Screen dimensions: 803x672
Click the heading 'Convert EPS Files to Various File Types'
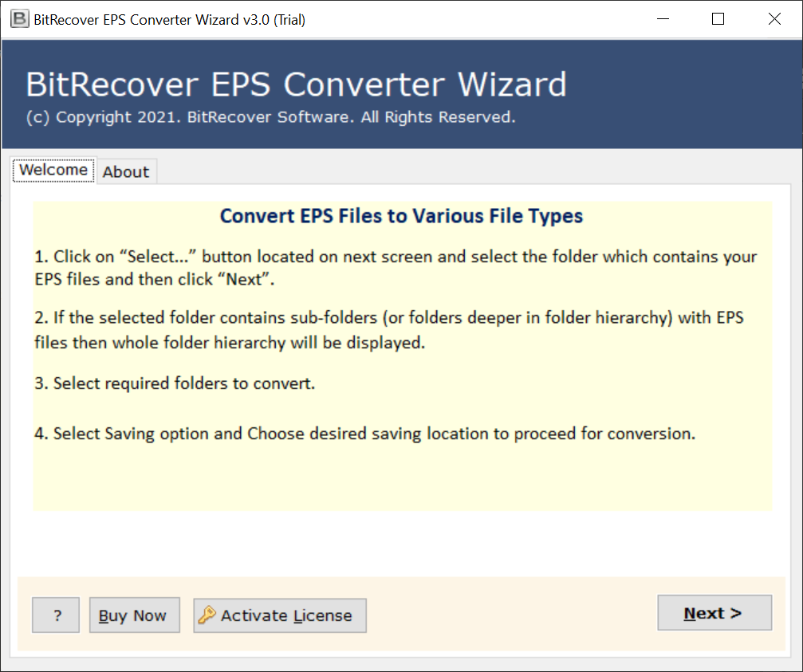tap(401, 216)
